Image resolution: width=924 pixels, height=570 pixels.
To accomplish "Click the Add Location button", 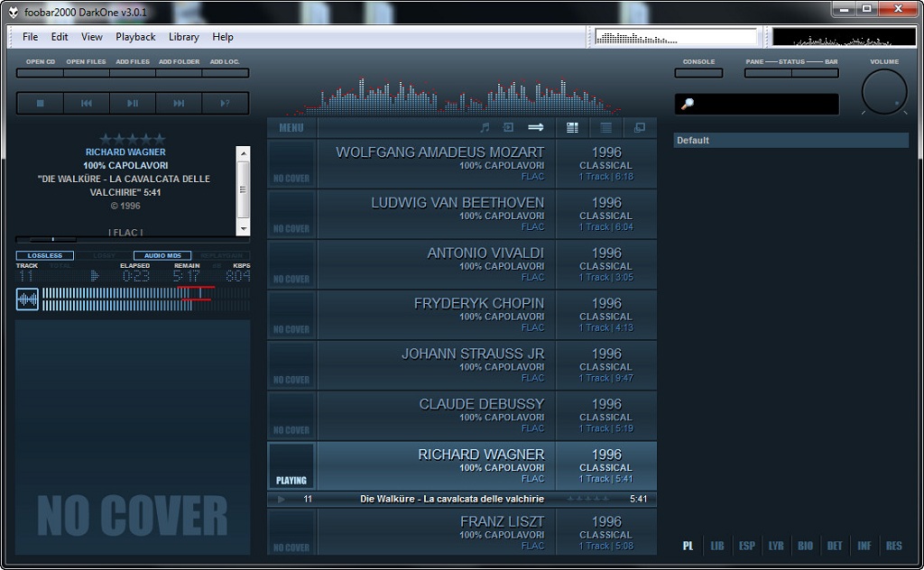I will point(225,73).
